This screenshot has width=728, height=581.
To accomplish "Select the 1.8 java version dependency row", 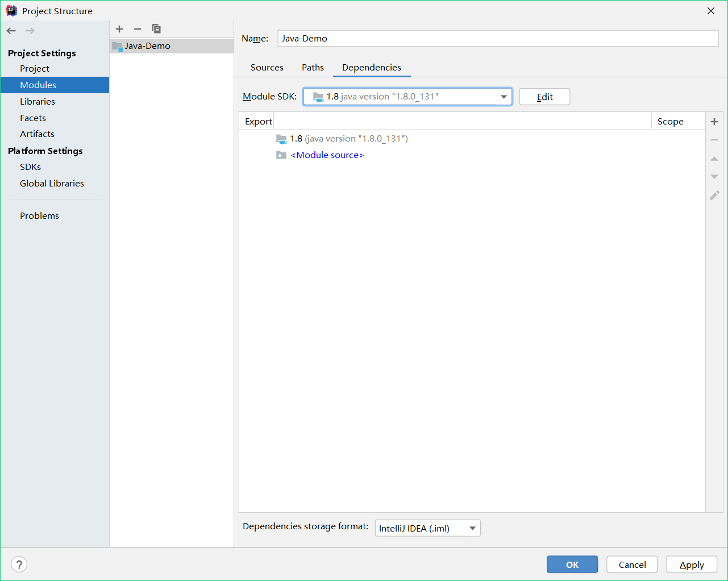I will [x=472, y=139].
